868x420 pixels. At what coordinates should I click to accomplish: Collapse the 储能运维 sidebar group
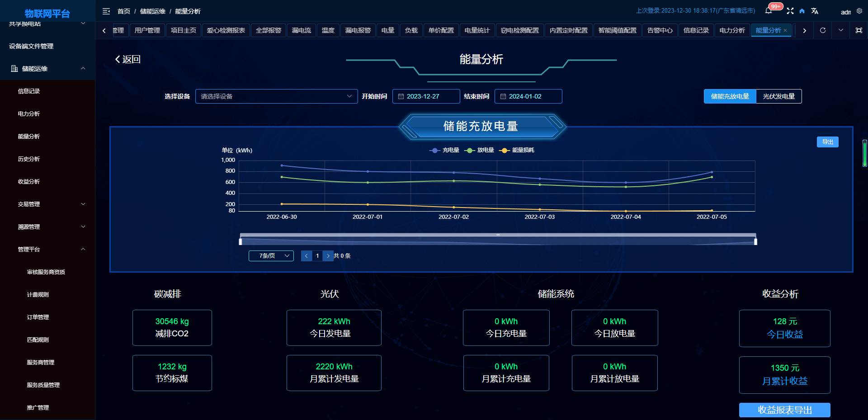(83, 69)
